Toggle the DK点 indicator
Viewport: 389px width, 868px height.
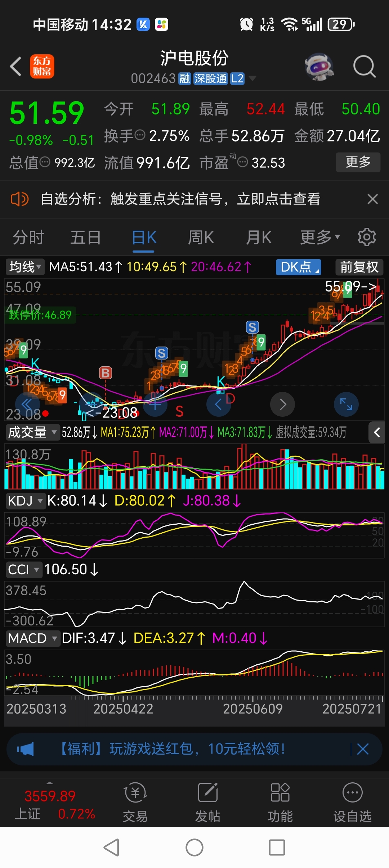click(299, 267)
